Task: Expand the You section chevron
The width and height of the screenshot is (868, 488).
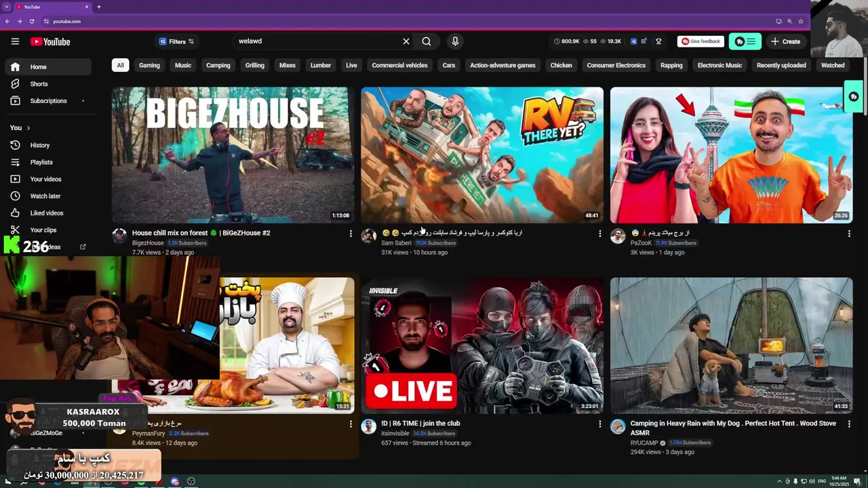Action: coord(28,128)
